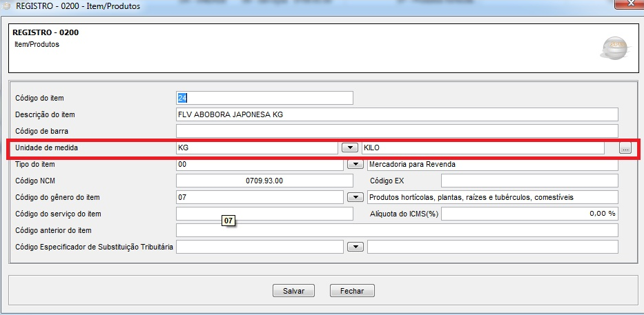Click the Código NCM field
Viewport: 644px width, 315px height.
click(x=265, y=181)
